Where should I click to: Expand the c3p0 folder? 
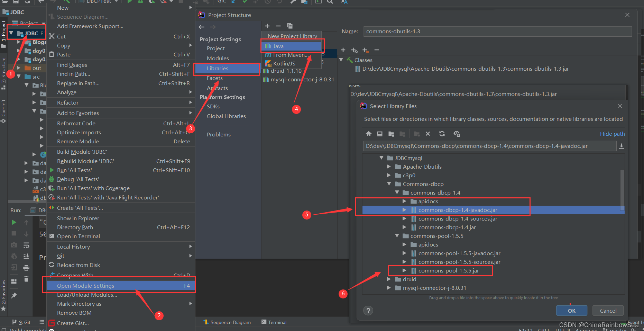pos(389,175)
